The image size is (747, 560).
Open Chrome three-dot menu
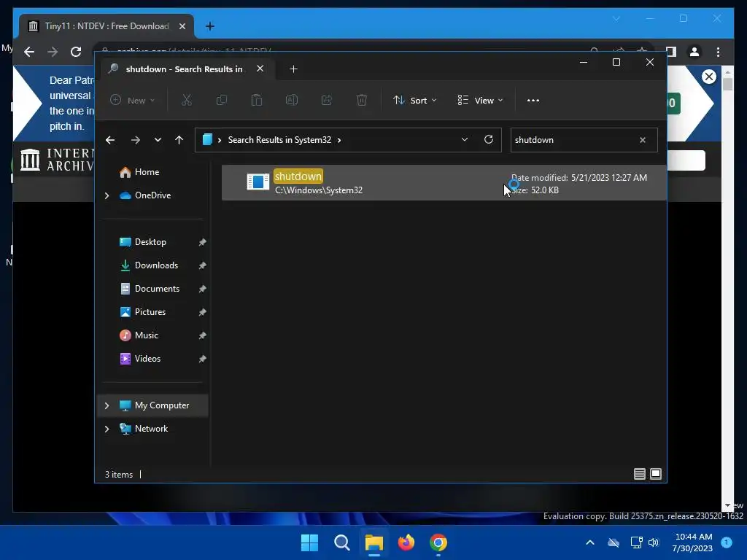click(718, 52)
